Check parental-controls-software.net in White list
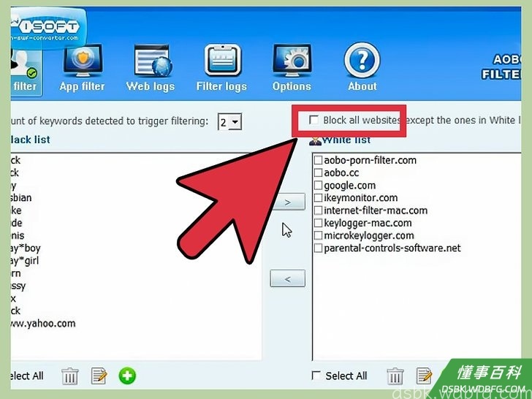This screenshot has width=532, height=399. pyautogui.click(x=318, y=248)
